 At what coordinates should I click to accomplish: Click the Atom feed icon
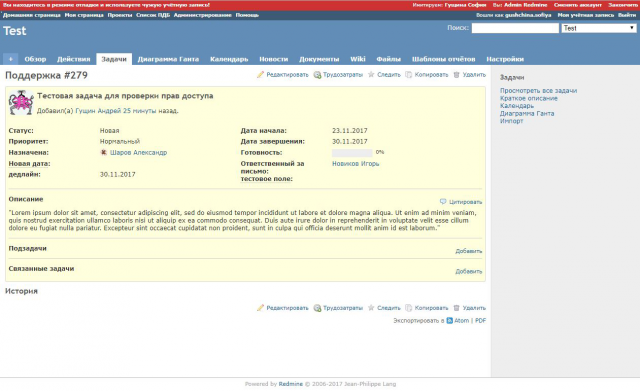pos(449,321)
